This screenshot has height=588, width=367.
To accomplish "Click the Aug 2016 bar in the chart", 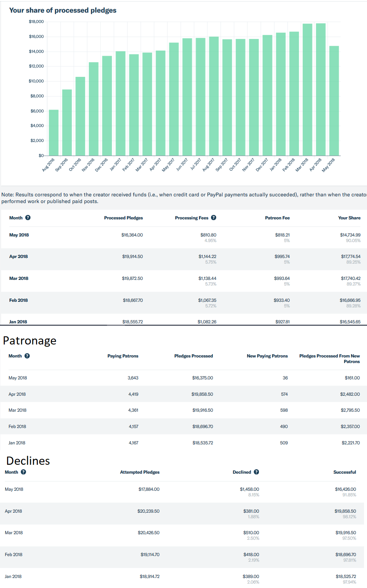I will pos(53,133).
